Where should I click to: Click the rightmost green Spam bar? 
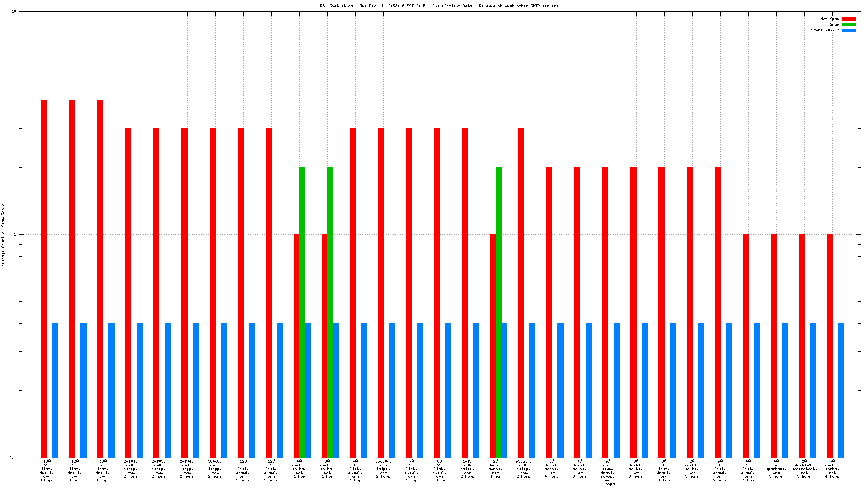click(499, 312)
